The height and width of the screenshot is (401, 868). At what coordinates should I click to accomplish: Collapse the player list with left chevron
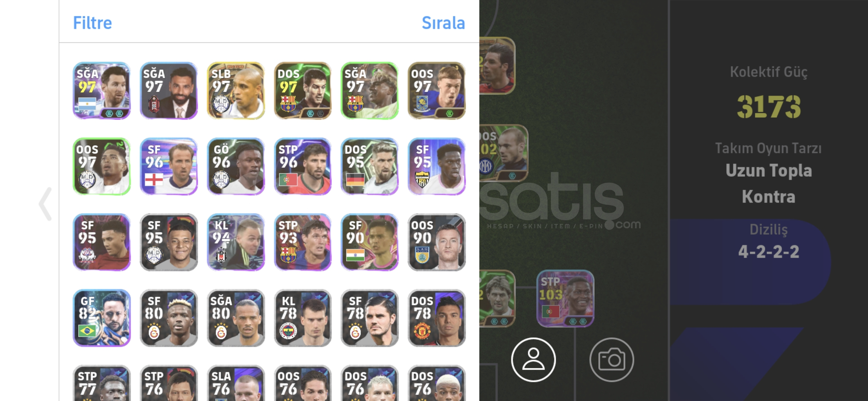point(45,204)
